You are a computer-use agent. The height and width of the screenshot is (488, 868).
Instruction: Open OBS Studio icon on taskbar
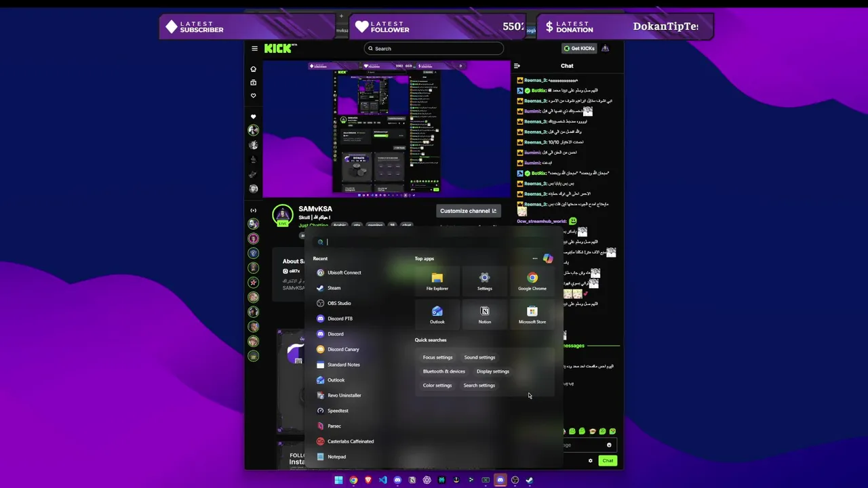[515, 480]
